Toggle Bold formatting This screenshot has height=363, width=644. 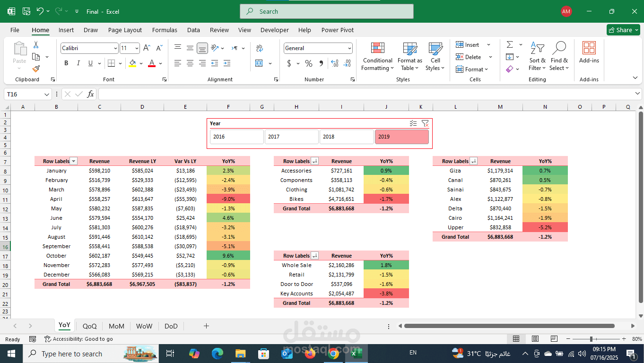(66, 63)
